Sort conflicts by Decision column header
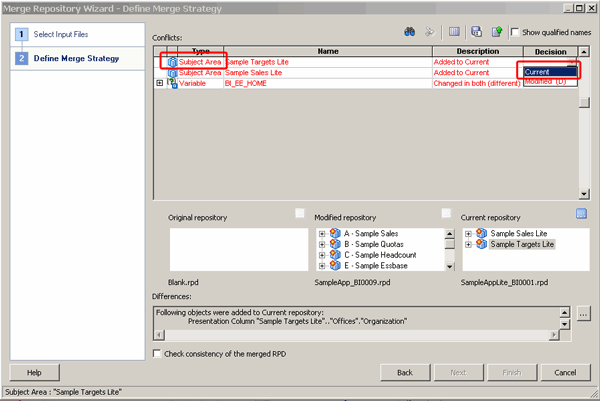 [x=550, y=51]
